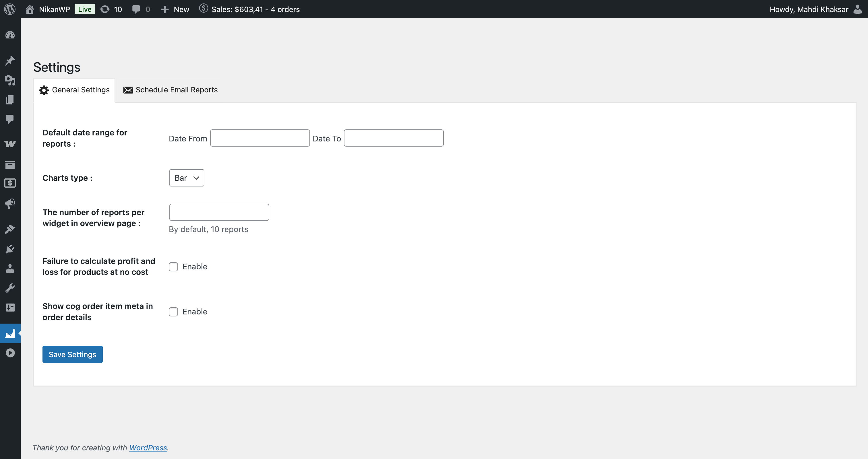The width and height of the screenshot is (868, 459).
Task: Click the Date From input field
Action: point(260,138)
